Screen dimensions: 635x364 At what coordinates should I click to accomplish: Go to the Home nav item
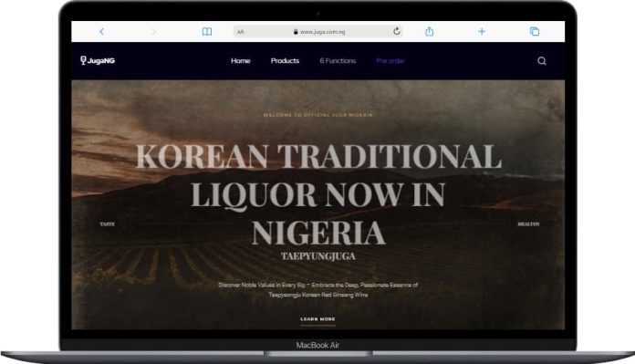point(241,61)
